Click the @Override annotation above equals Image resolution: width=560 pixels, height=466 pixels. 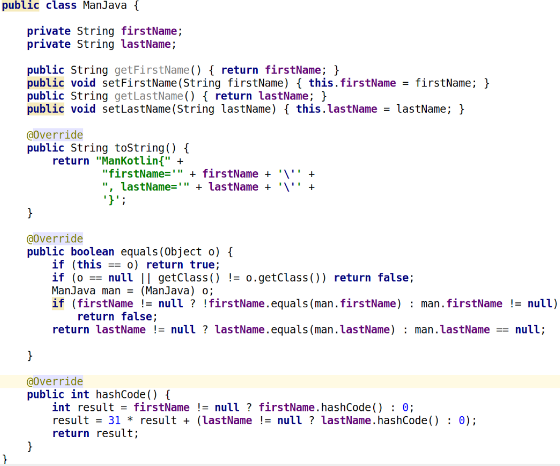click(55, 239)
